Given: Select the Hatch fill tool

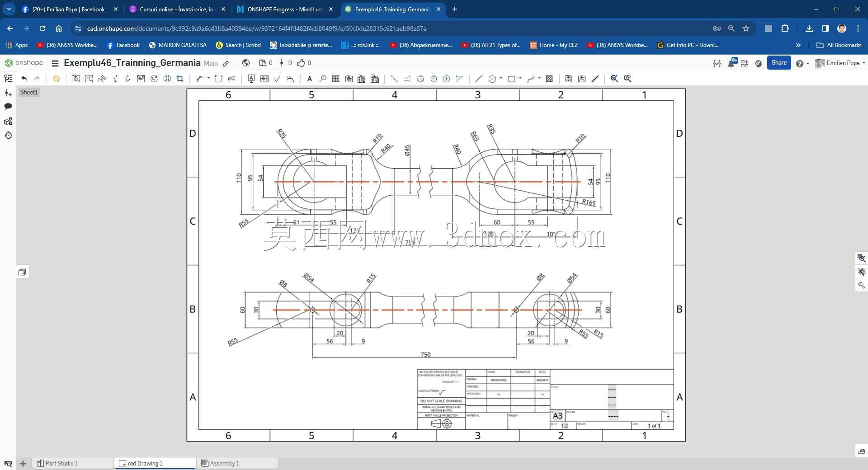Looking at the screenshot, I should point(549,79).
